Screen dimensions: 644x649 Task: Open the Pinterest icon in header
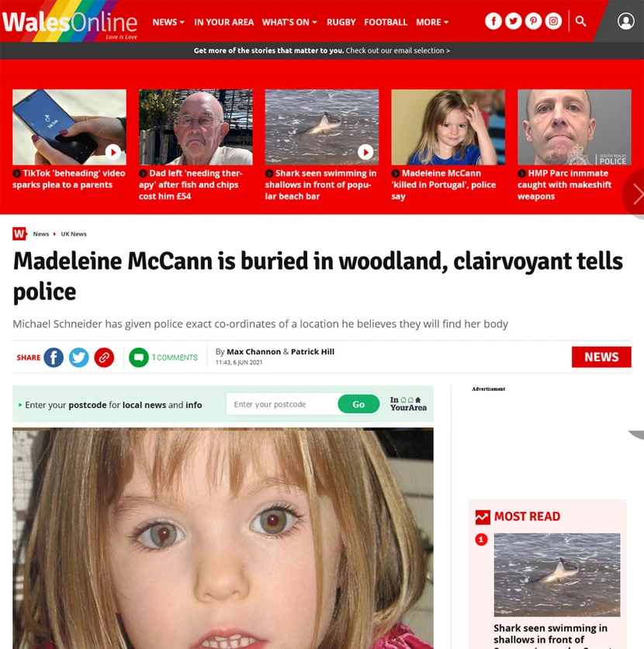[x=533, y=21]
